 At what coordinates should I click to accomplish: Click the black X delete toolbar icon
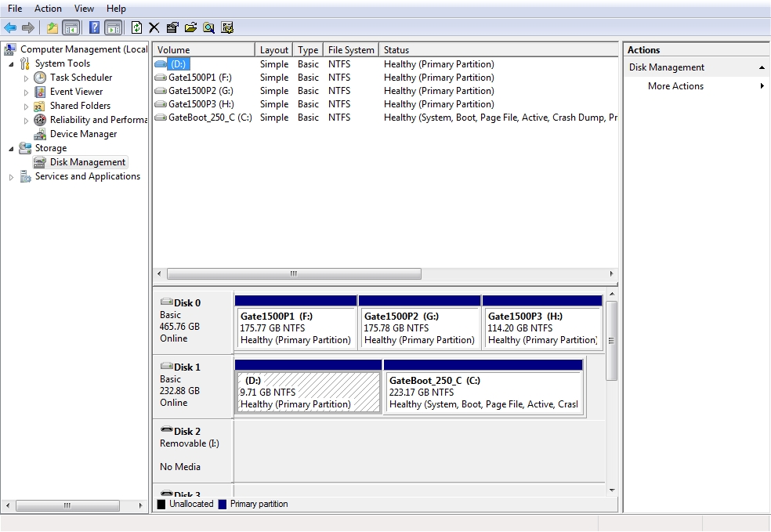(x=154, y=27)
